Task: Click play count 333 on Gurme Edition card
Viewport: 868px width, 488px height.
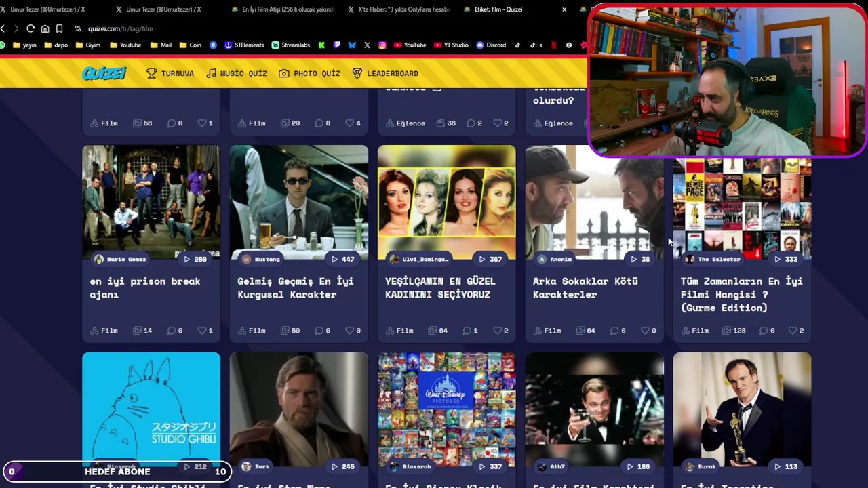Action: click(x=785, y=259)
